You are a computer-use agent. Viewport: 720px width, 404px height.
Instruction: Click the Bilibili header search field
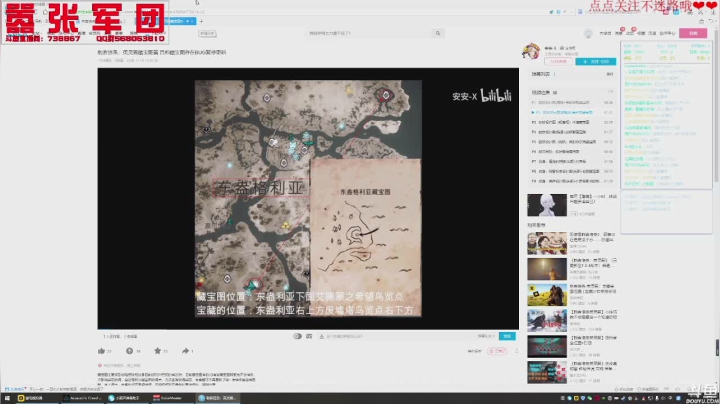(370, 33)
